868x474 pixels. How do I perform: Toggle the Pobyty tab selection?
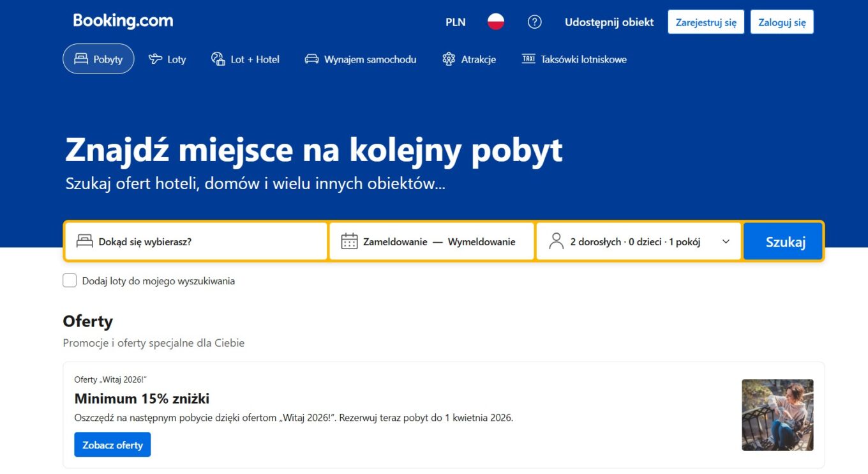tap(98, 58)
